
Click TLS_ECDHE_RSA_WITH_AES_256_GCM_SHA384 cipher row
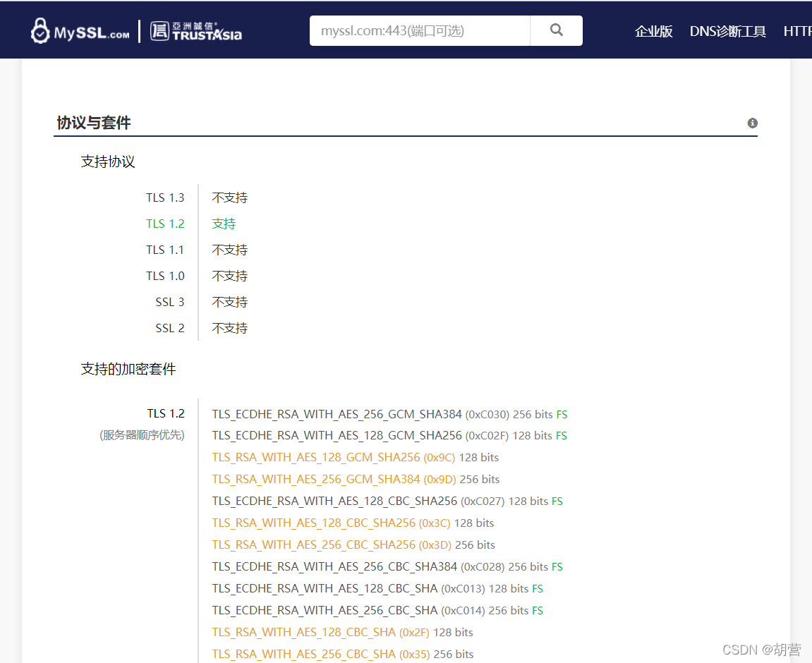pos(389,415)
